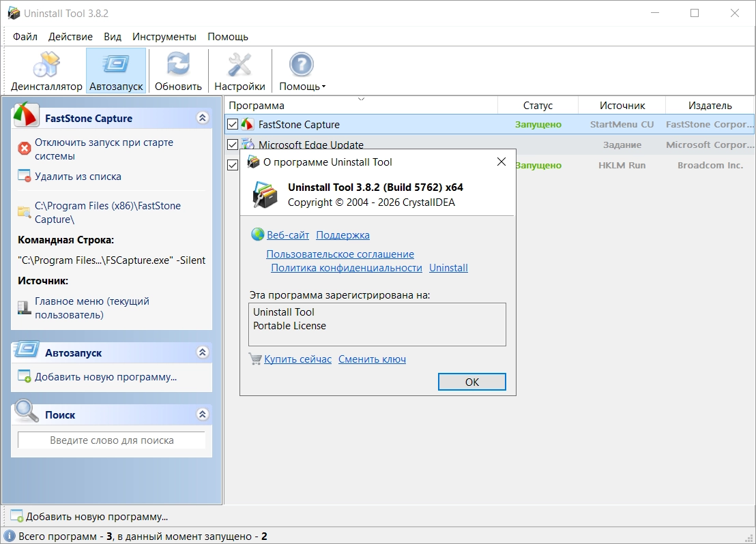Click the Купить сейчас link
This screenshot has height=544, width=756.
297,359
